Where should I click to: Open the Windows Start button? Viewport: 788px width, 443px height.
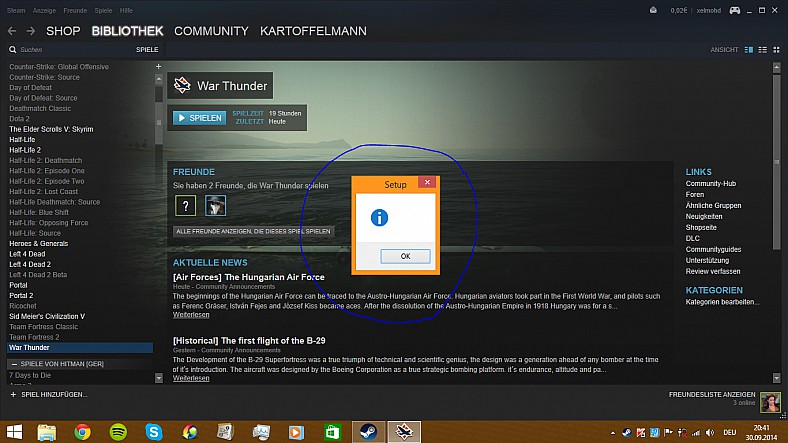[15, 432]
